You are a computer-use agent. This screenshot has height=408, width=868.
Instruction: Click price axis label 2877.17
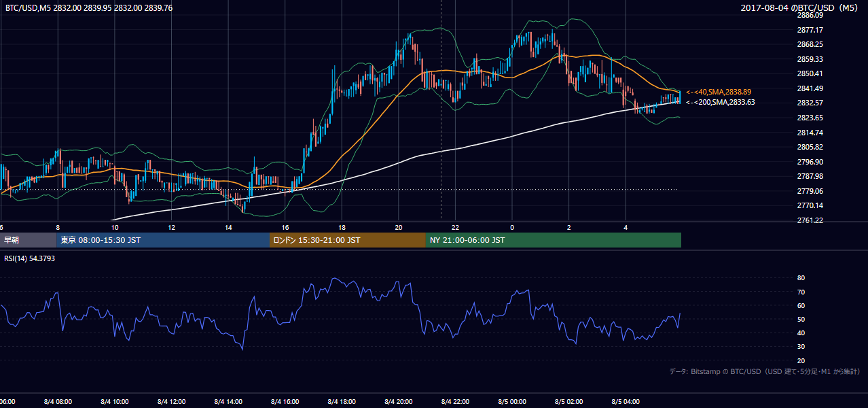pos(810,30)
